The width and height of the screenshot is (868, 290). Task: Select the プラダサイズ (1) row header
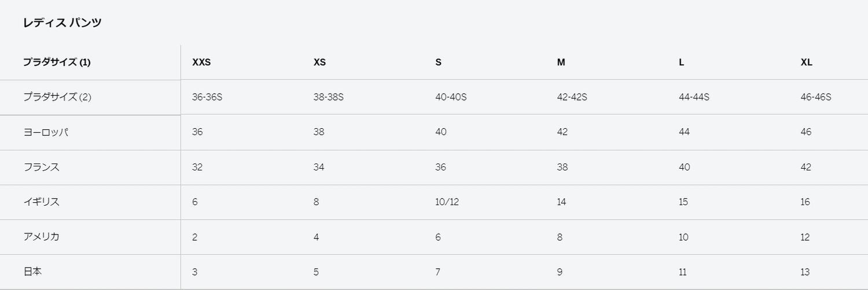tap(57, 62)
